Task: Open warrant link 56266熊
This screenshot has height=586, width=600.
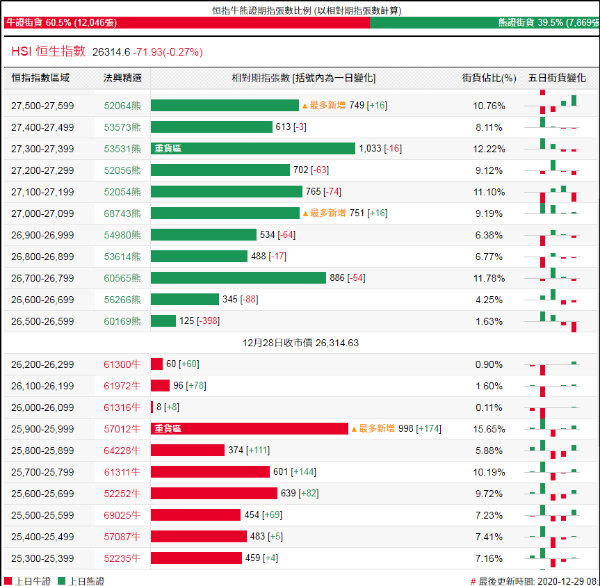Action: 122,300
